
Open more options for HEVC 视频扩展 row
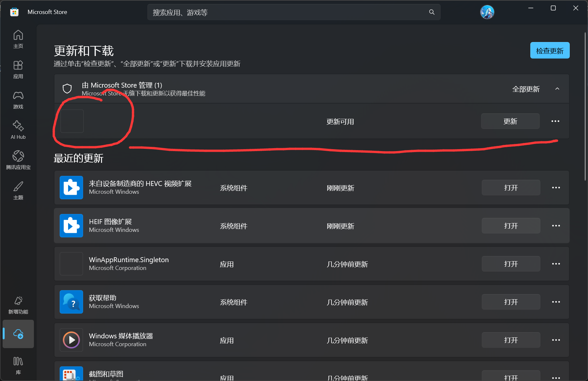(x=556, y=188)
